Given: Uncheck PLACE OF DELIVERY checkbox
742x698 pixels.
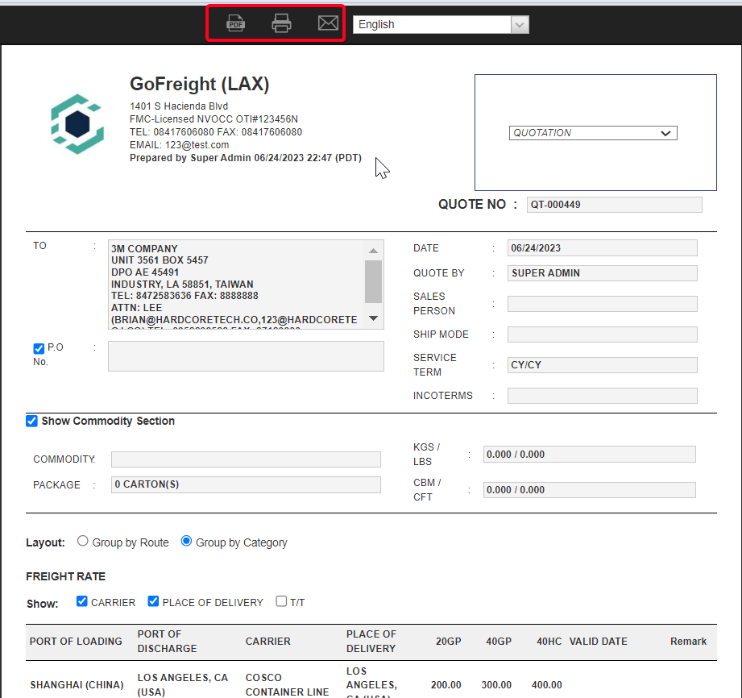Looking at the screenshot, I should pos(153,602).
